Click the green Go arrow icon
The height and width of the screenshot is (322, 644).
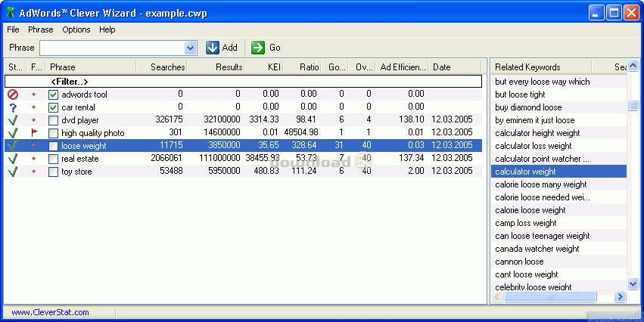pos(258,48)
